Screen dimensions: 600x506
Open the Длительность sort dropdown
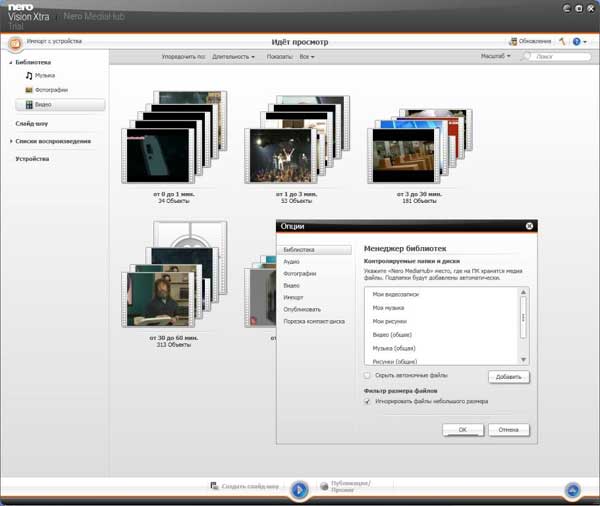click(233, 57)
